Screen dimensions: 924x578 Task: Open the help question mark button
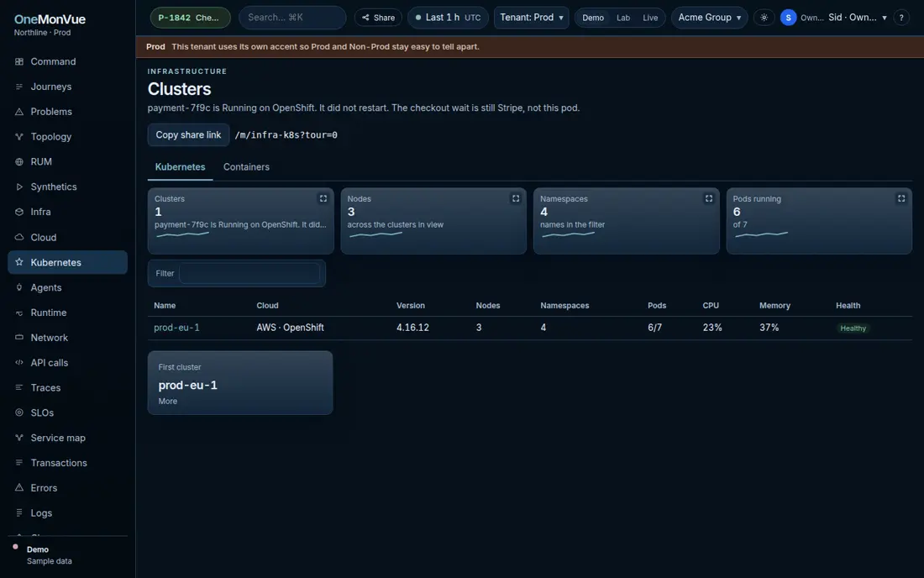click(x=901, y=18)
